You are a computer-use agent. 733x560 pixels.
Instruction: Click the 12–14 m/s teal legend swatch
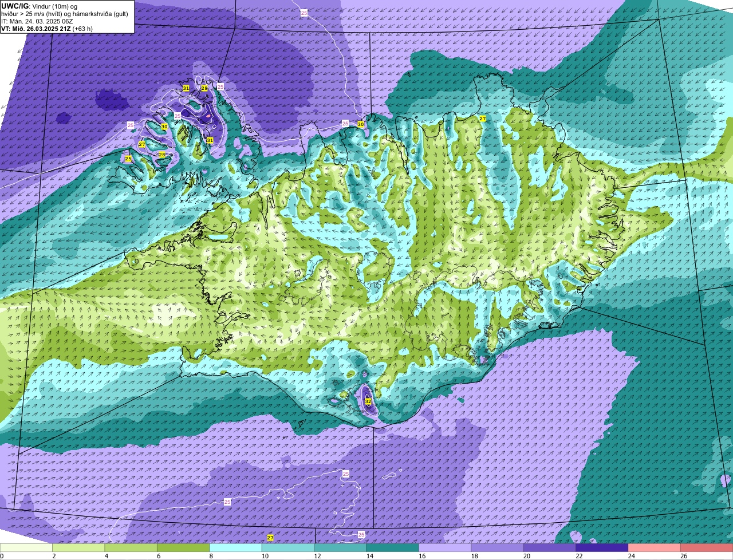341,547
